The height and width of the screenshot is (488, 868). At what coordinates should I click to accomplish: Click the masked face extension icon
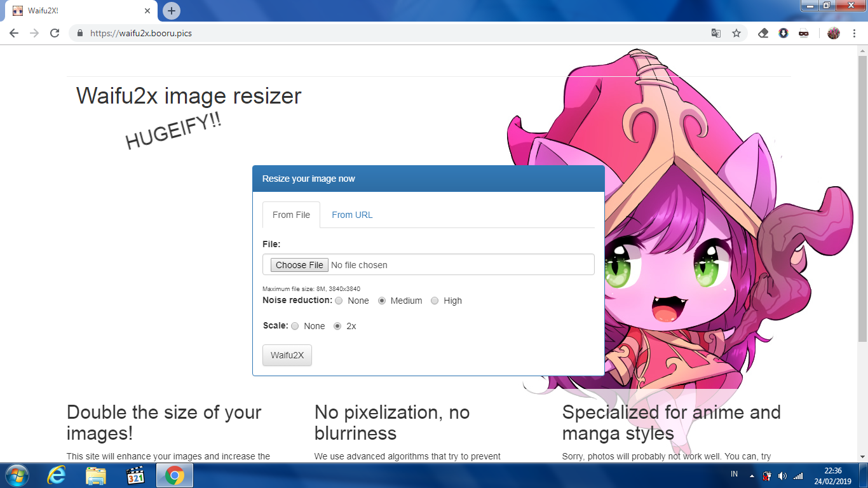[x=804, y=33]
